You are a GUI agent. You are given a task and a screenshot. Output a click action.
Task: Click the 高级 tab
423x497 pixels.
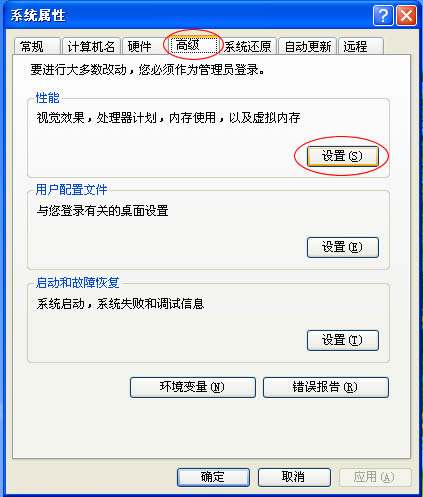pos(193,45)
